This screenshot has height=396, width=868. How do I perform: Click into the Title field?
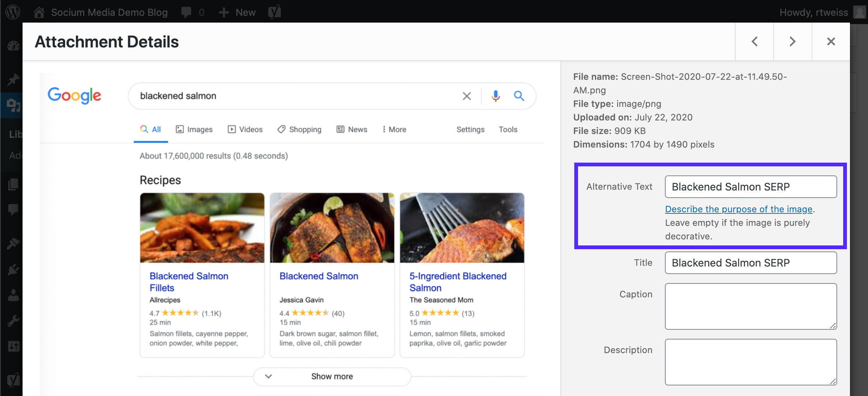(751, 263)
